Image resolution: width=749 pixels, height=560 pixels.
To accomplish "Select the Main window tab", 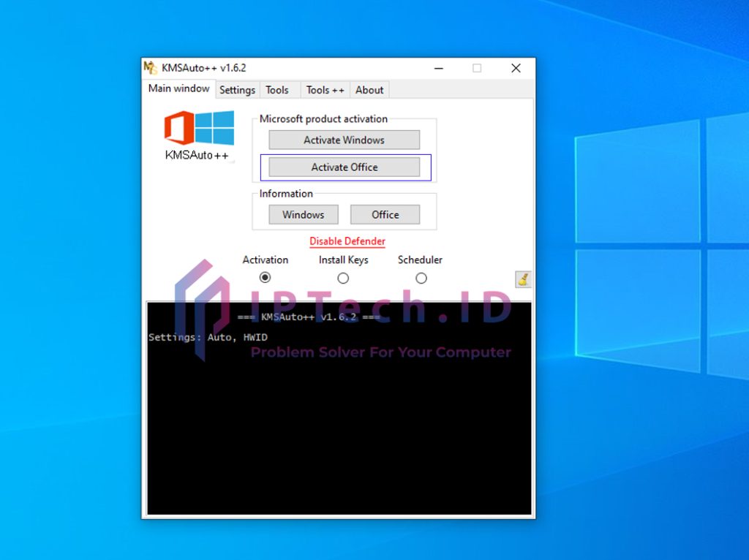I will point(178,88).
